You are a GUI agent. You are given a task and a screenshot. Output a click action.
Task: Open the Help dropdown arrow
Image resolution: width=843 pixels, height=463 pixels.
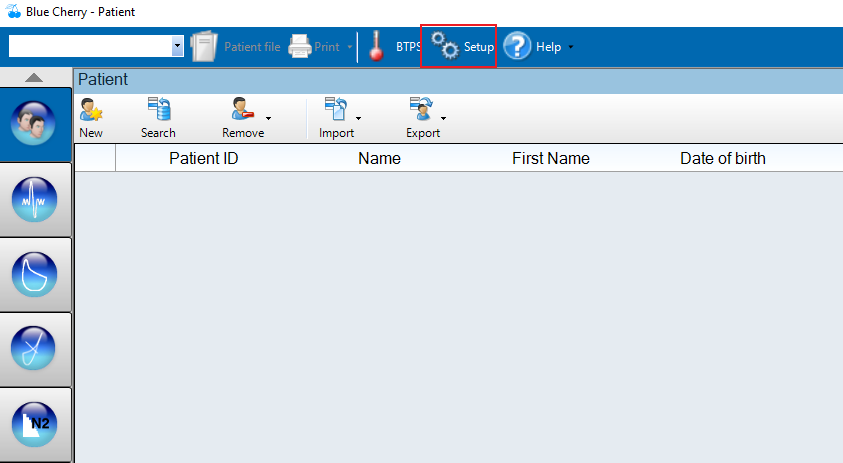(x=570, y=47)
